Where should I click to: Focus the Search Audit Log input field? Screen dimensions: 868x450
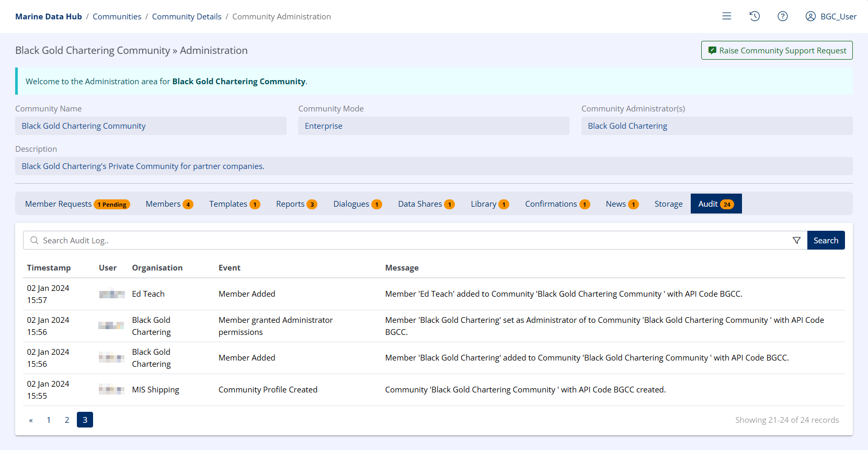(x=408, y=240)
